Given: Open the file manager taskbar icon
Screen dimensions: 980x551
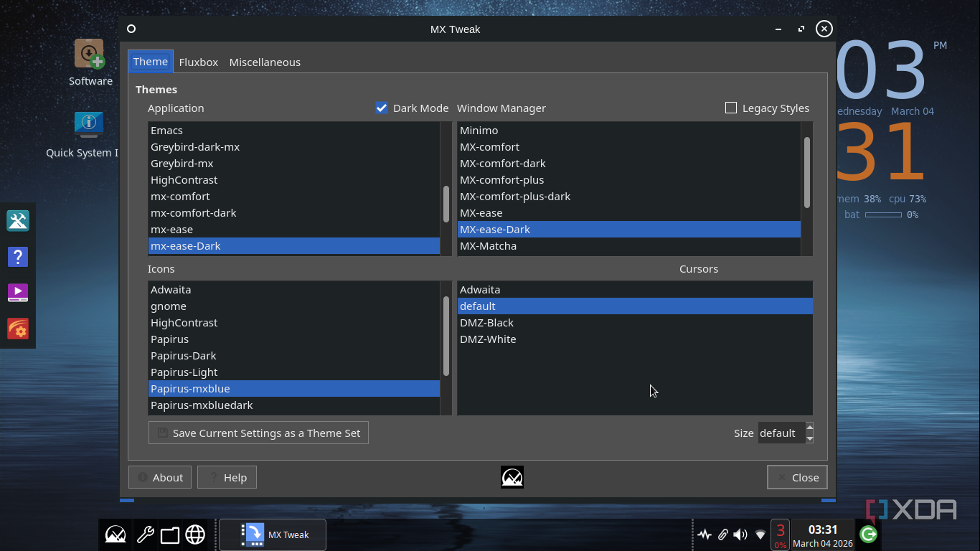Looking at the screenshot, I should tap(170, 535).
